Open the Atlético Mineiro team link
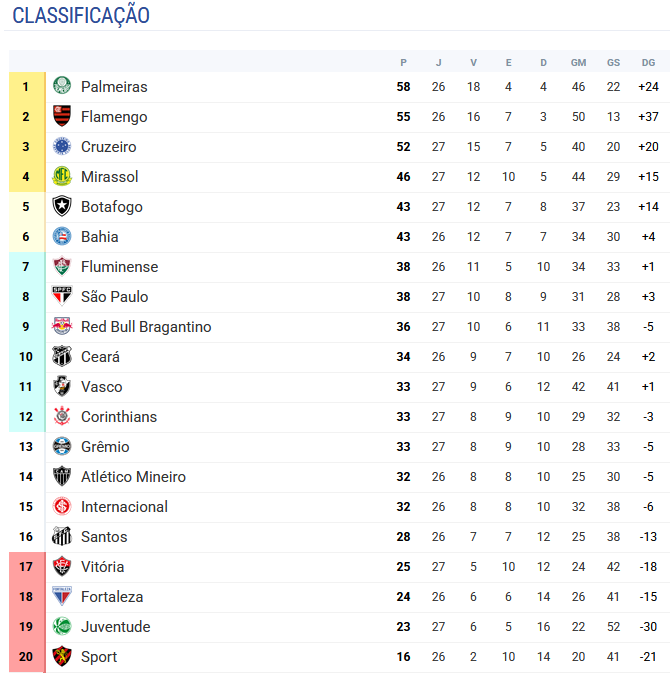The height and width of the screenshot is (673, 670). click(133, 477)
